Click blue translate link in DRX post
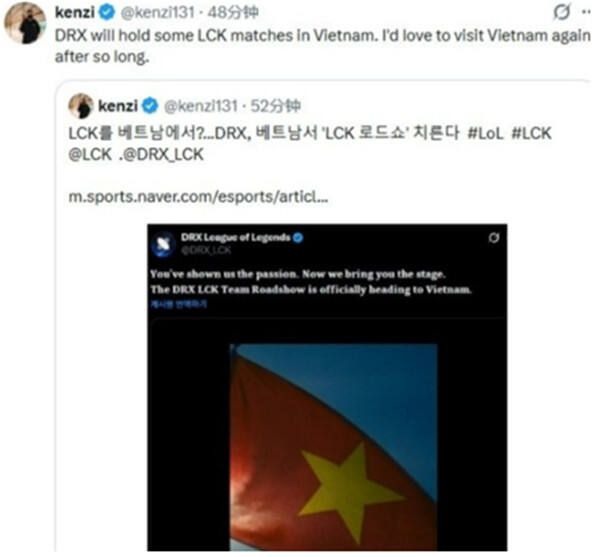The image size is (600, 557). 179,304
